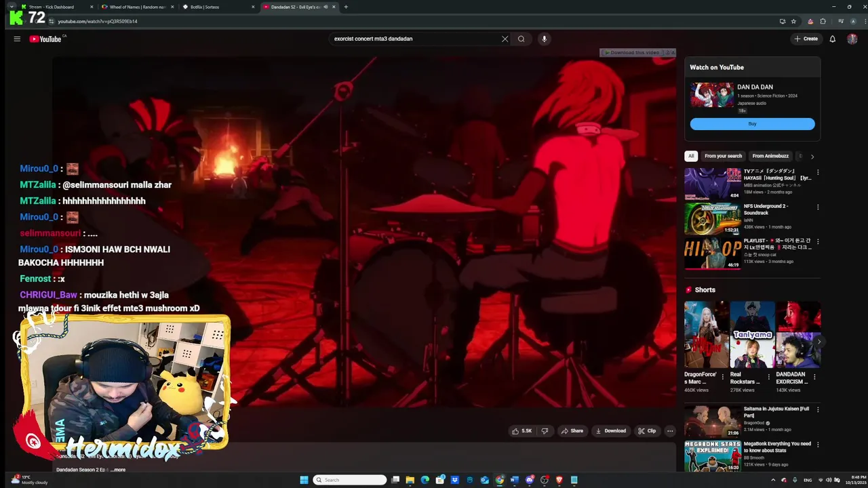Select the From Animebuzz chip
868x488 pixels.
click(x=770, y=156)
